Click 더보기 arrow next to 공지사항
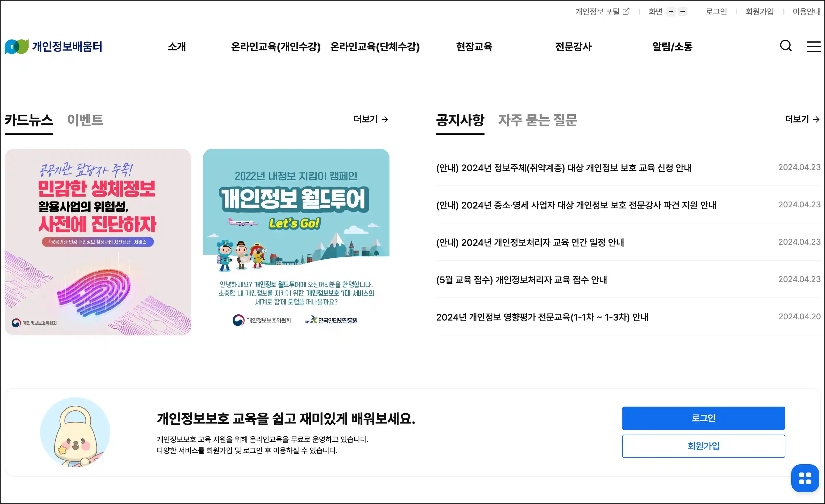This screenshot has height=504, width=825. (802, 119)
